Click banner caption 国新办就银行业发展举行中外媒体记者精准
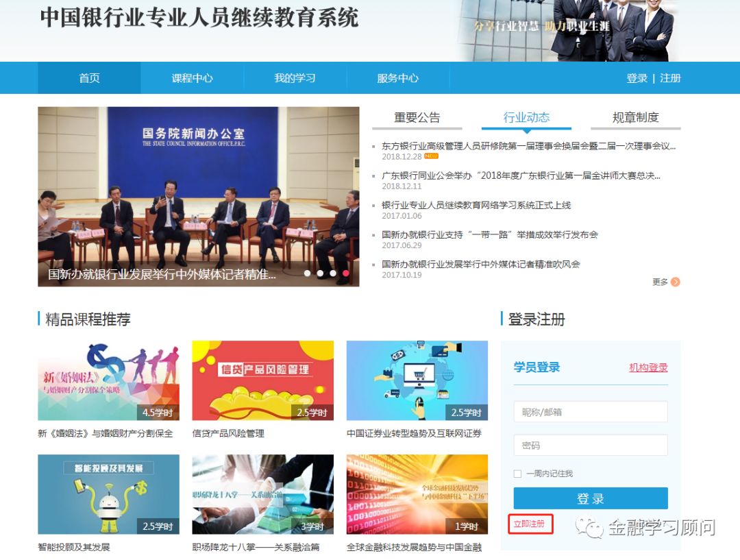Screen dimensions: 740x560 [162, 274]
